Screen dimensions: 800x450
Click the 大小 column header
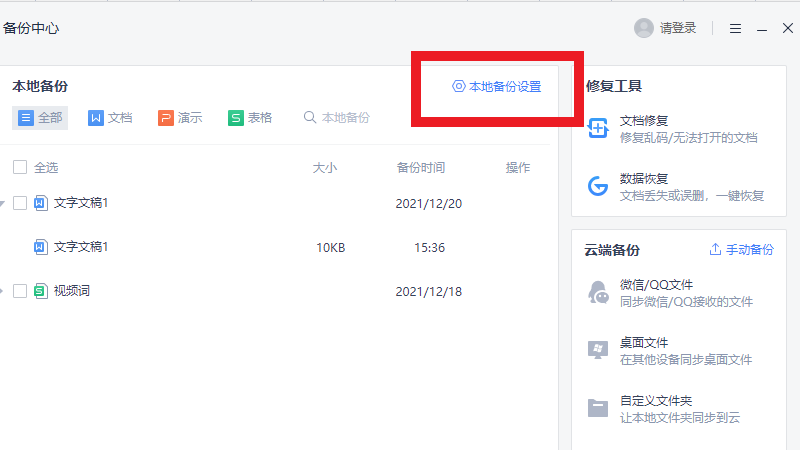[324, 167]
